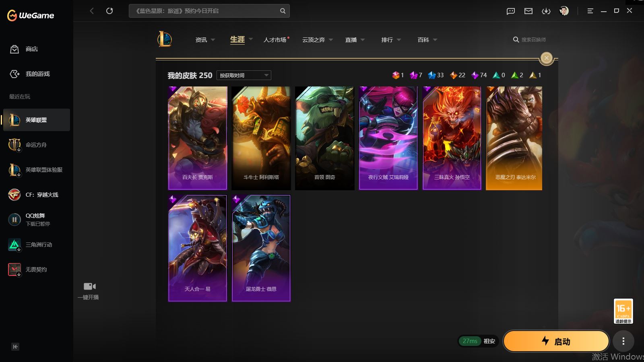Select 无畏契约 in the sidebar
The image size is (644, 362).
(37, 269)
